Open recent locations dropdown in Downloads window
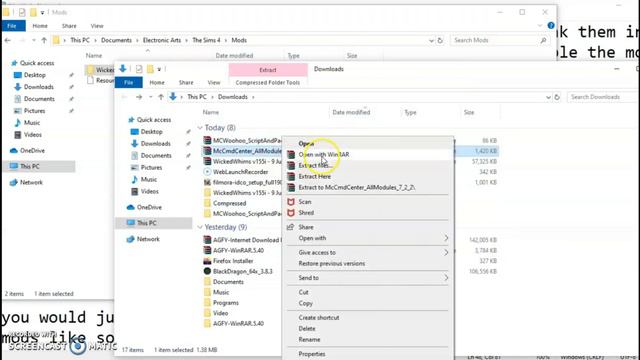 coord(151,97)
